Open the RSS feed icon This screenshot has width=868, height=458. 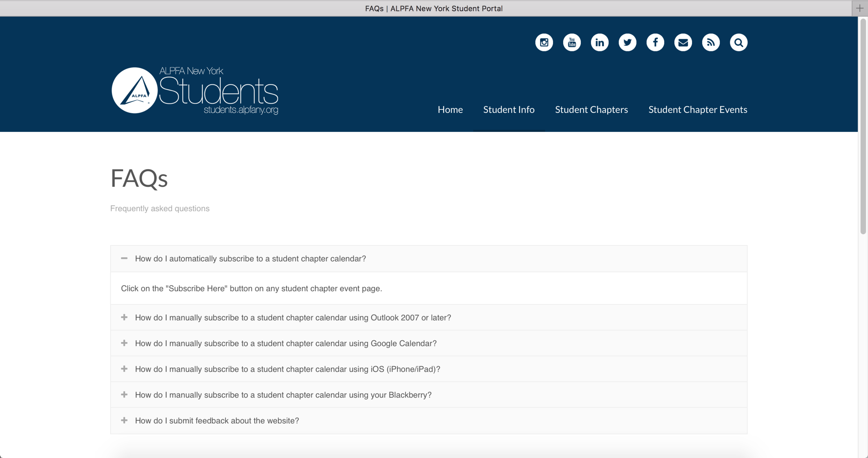tap(711, 42)
